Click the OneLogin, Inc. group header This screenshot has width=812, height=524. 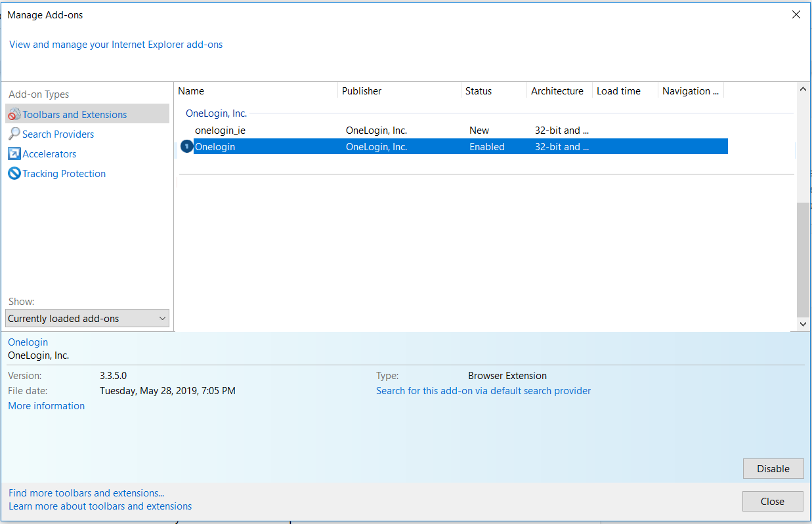pos(216,113)
